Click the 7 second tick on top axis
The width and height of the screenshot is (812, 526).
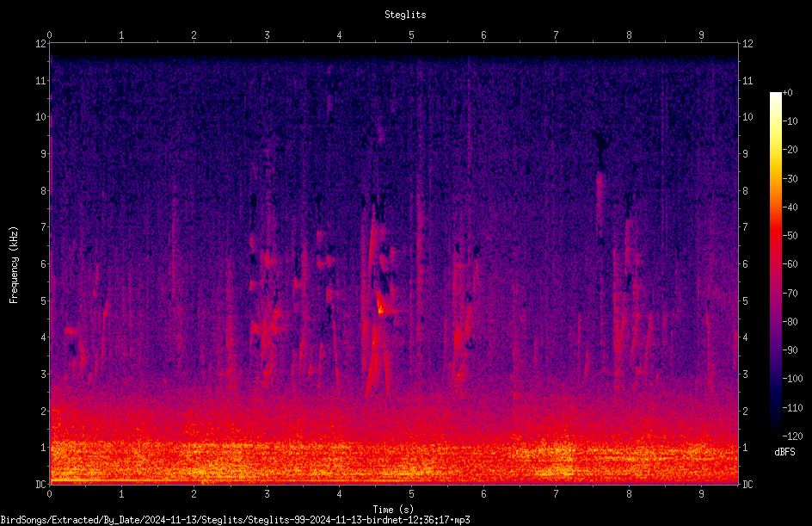point(556,34)
